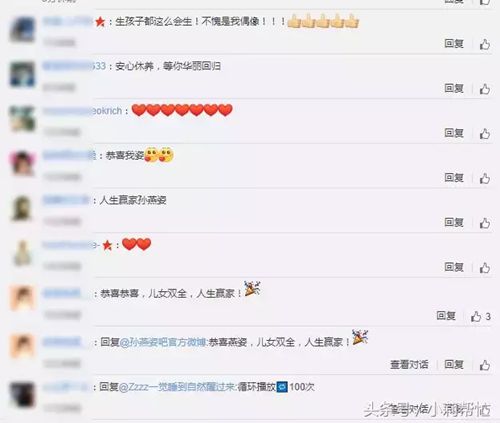Like the 生孩子都这么会生 comment

click(485, 44)
